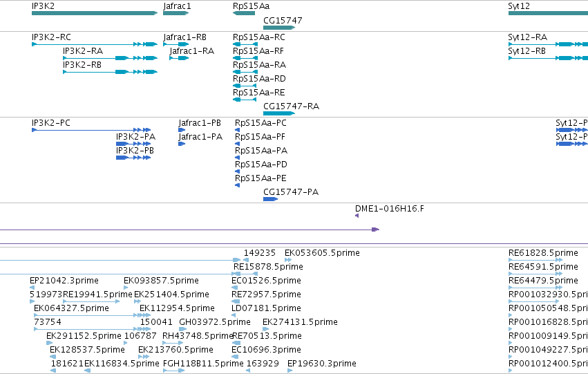Click the CG15747-RA transcript

click(279, 113)
